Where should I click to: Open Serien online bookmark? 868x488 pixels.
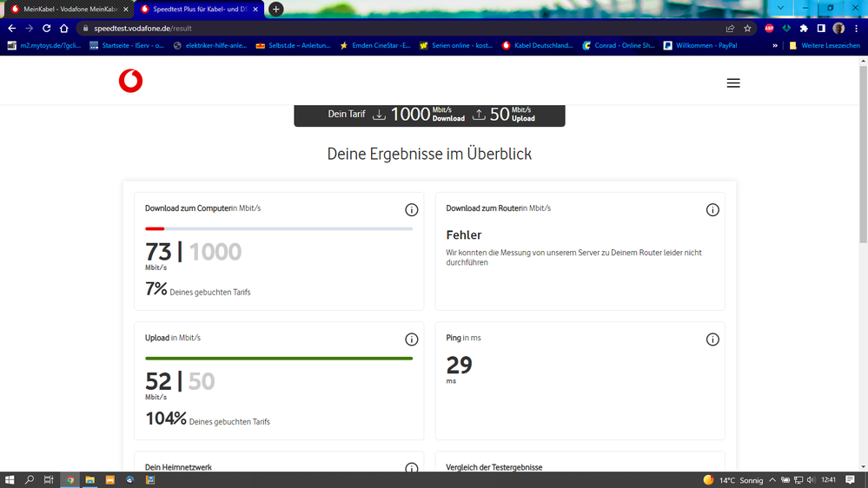[456, 45]
